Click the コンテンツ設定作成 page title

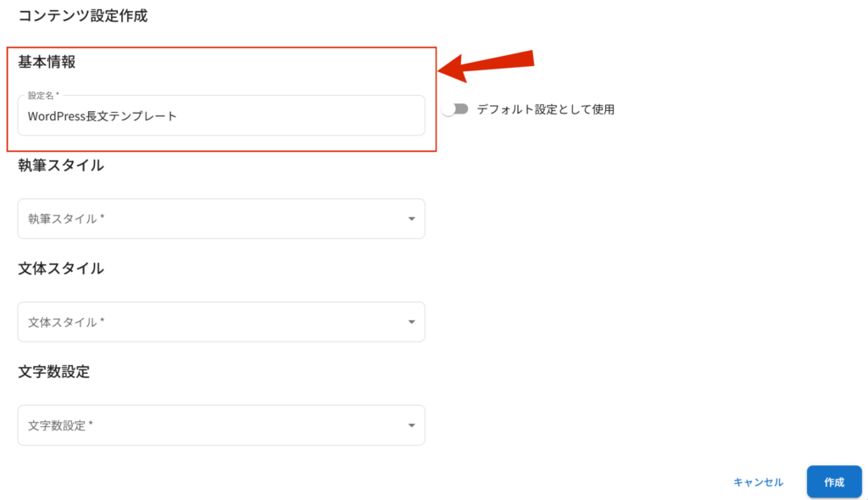click(x=83, y=15)
